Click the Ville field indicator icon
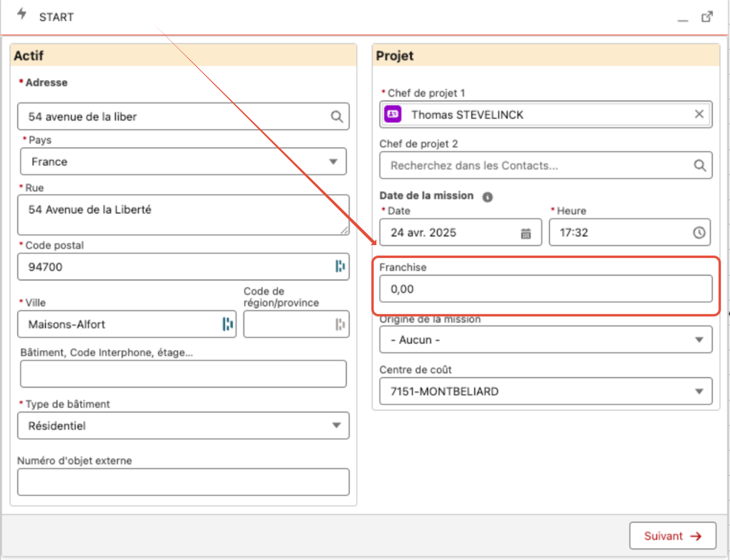This screenshot has width=730, height=560. pyautogui.click(x=228, y=324)
